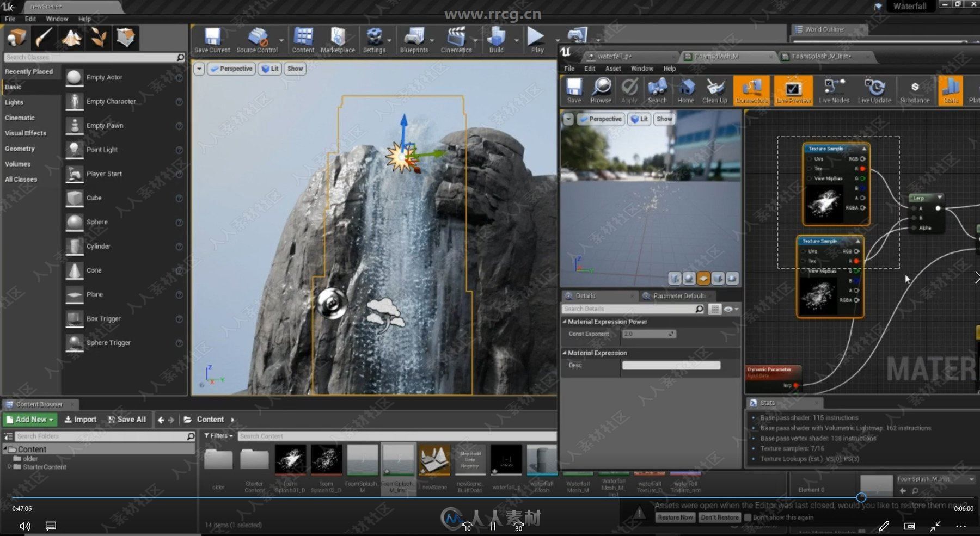Toggle the floor preview shape button in material preview

pyautogui.click(x=703, y=279)
